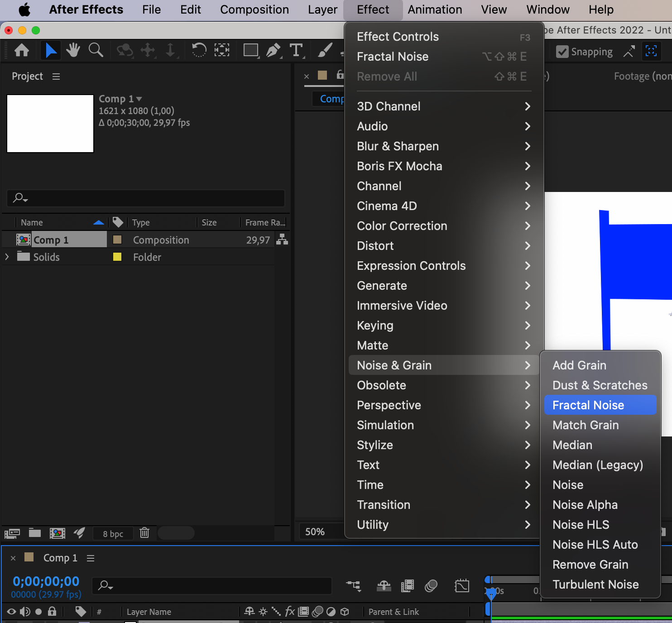The height and width of the screenshot is (623, 672).
Task: Enable Motion Blur for timeline layers
Action: point(431,586)
